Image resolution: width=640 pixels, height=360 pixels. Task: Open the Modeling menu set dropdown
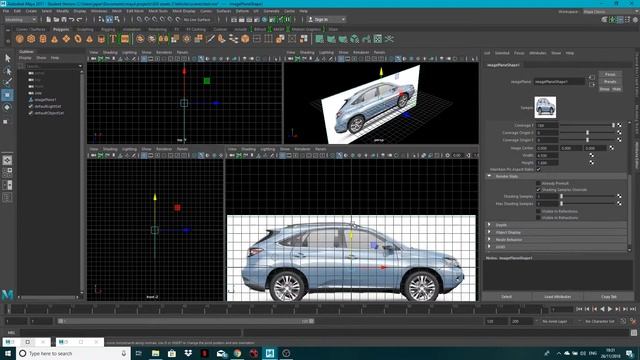20,19
